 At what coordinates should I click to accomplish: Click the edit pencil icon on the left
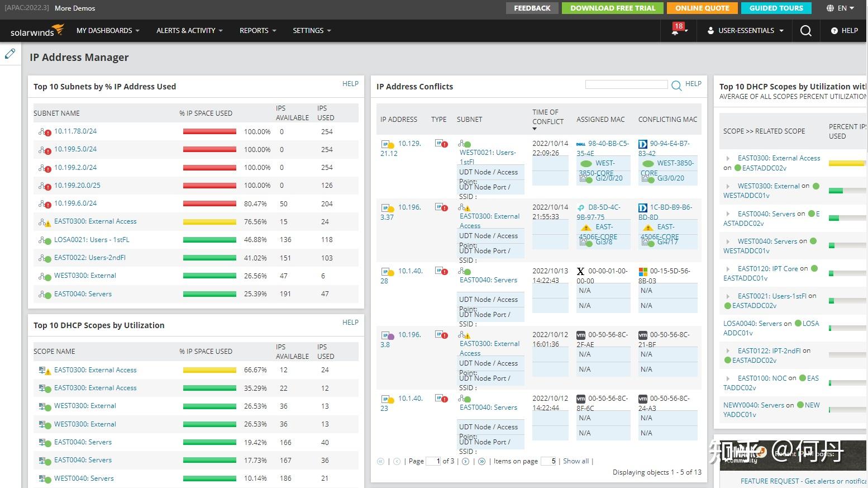click(x=10, y=54)
